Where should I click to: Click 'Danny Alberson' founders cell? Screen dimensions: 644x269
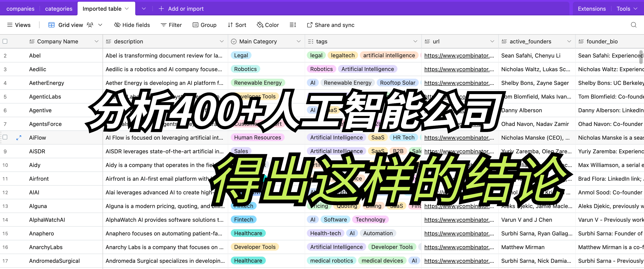537,110
